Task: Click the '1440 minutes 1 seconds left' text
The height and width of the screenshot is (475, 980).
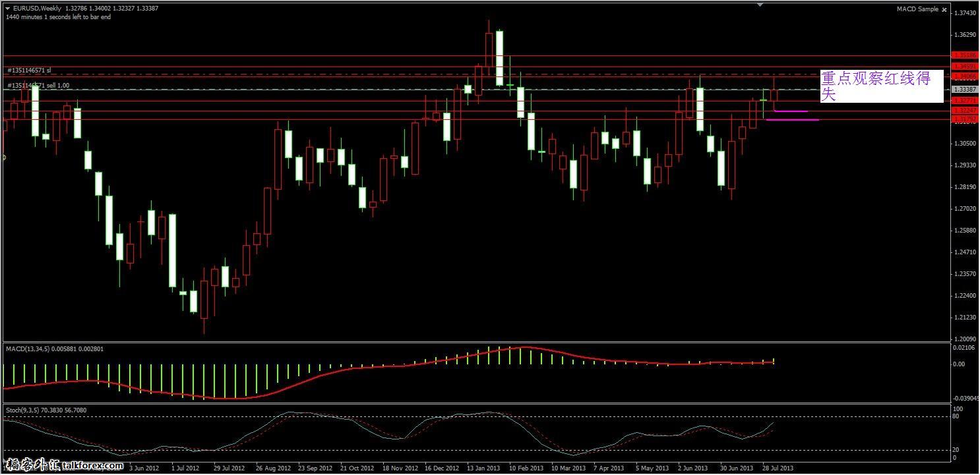Action: coord(59,17)
